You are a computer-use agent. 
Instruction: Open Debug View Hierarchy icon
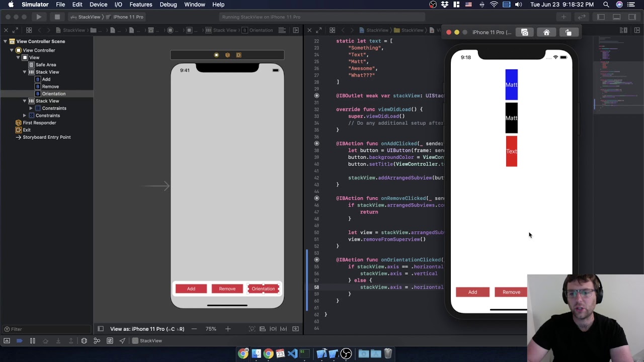84,341
